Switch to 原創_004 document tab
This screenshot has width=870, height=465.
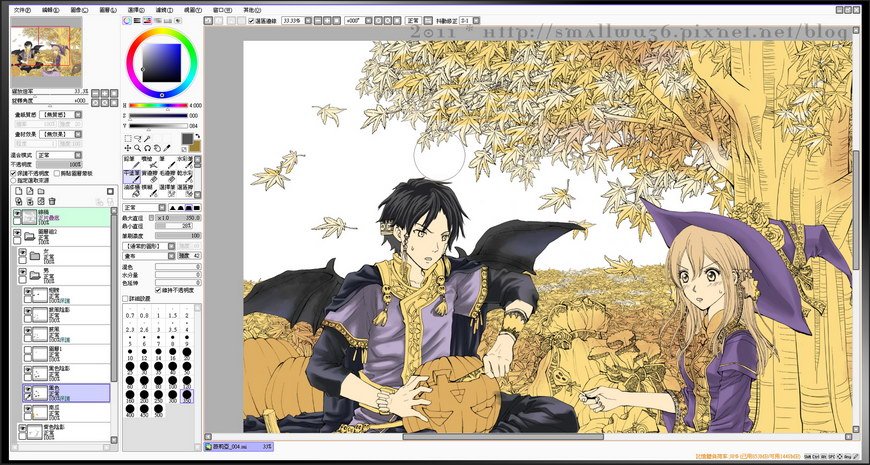(239, 447)
